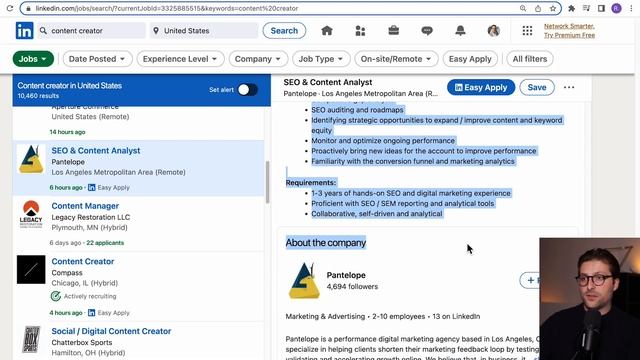This screenshot has width=640, height=360.
Task: Toggle the Easy Apply filter
Action: tap(470, 59)
